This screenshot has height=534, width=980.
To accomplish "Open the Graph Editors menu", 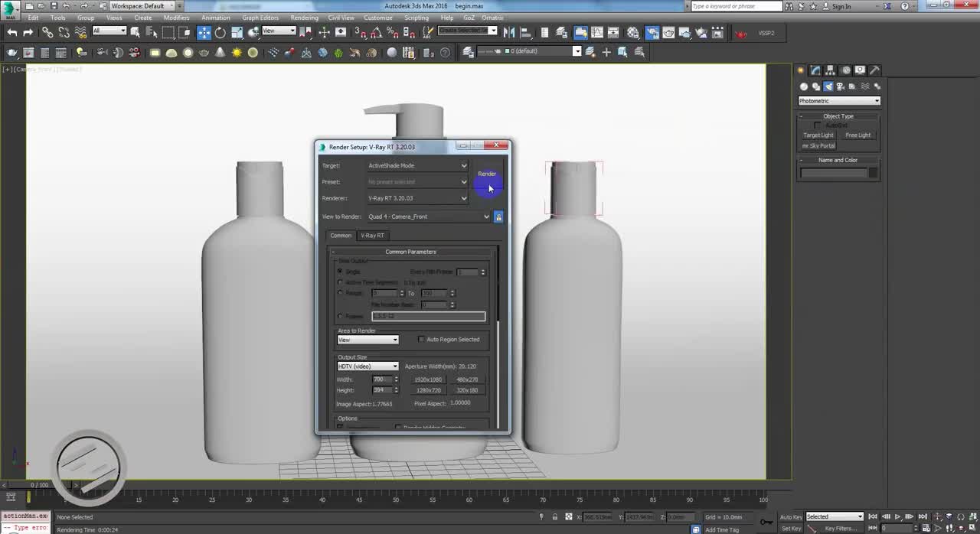I will [260, 18].
